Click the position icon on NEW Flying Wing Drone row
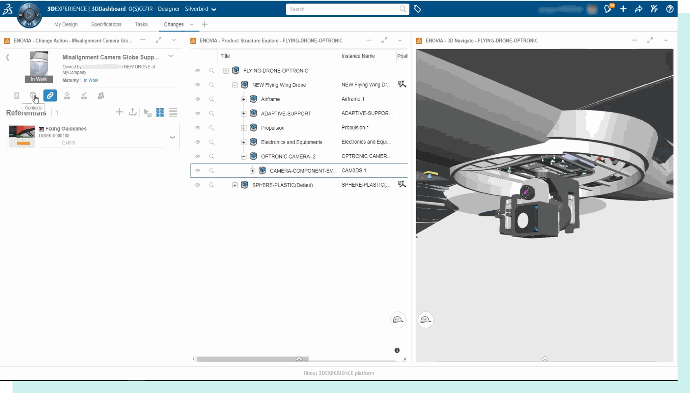The image size is (690, 394). pyautogui.click(x=402, y=84)
